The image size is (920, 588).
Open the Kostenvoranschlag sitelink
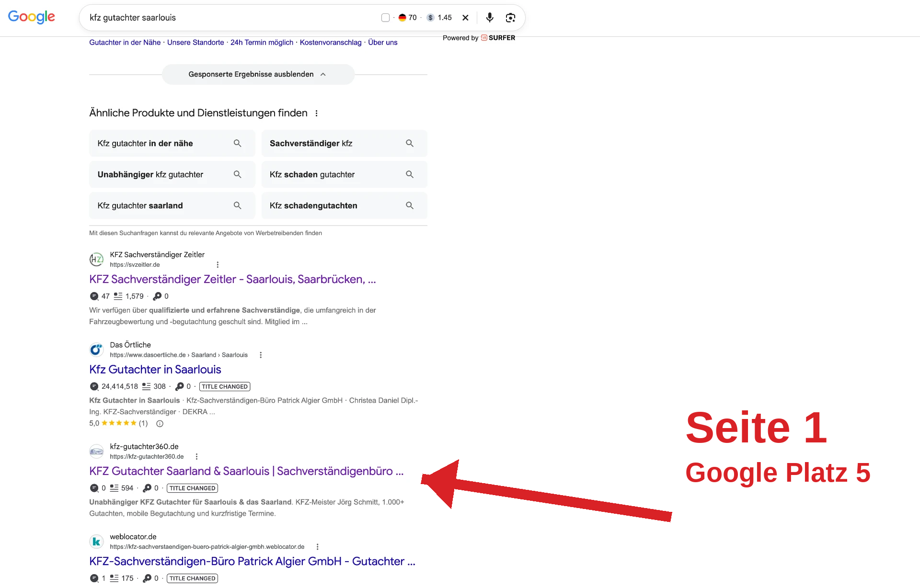331,42
